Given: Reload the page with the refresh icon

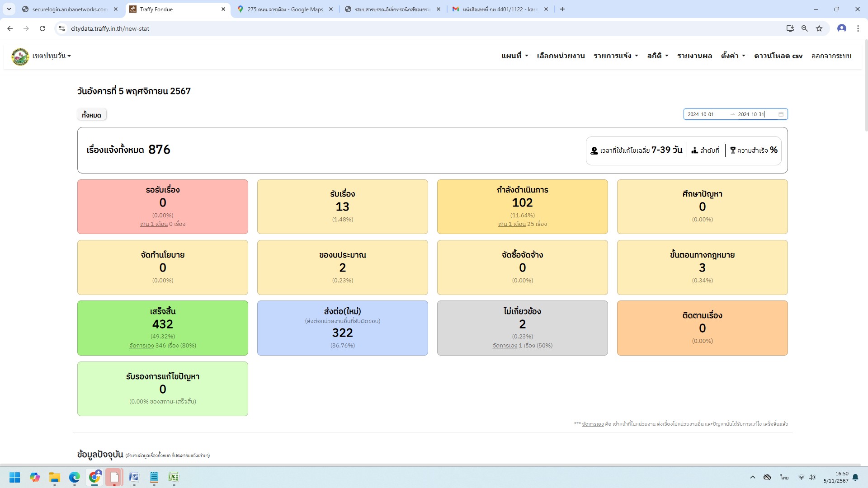Looking at the screenshot, I should [42, 28].
